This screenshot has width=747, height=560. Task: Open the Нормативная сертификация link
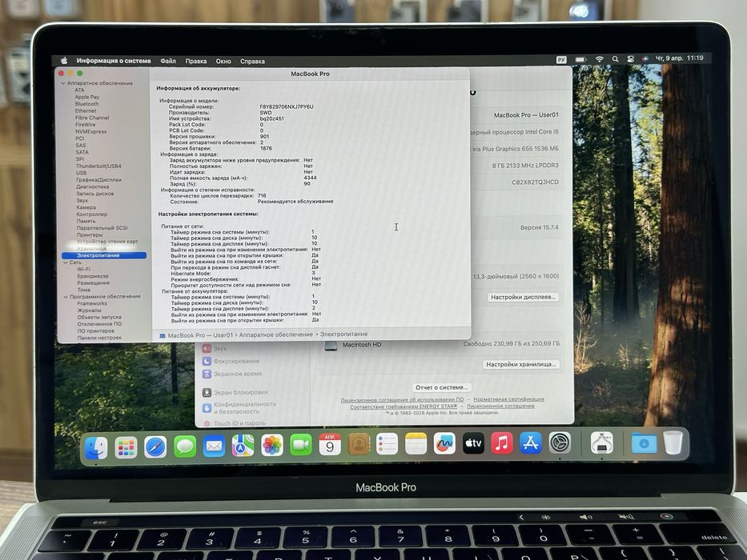tap(508, 399)
